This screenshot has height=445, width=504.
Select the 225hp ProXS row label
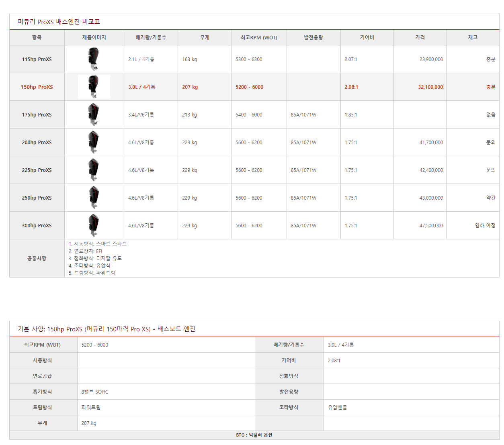[x=37, y=170]
